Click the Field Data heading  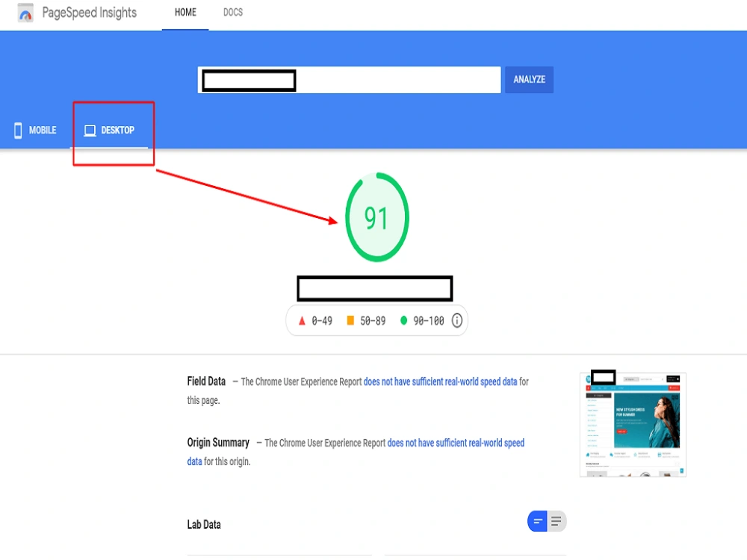(206, 382)
